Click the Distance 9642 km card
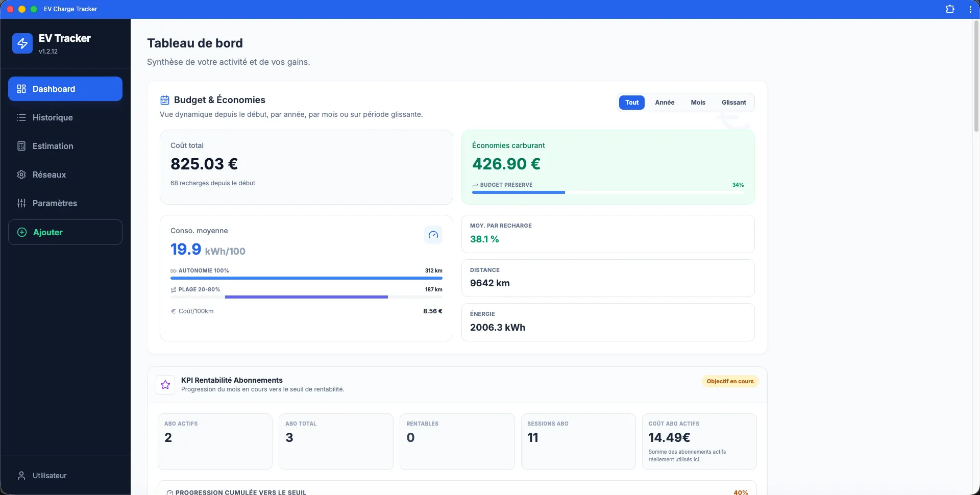980x495 pixels. point(608,278)
